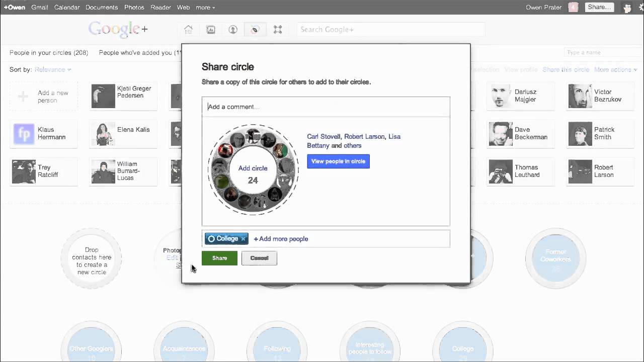Select Klaus Herrmann's fp avatar
This screenshot has width=644, height=362.
[24, 135]
